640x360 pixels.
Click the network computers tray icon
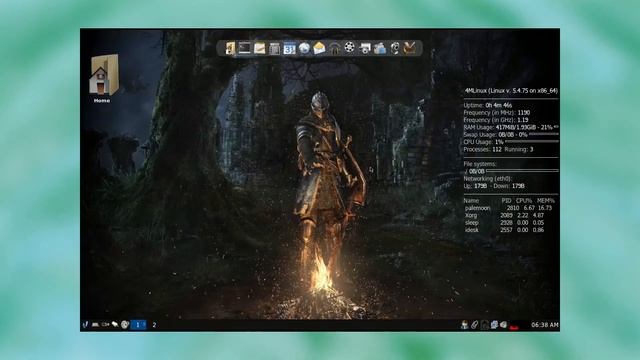[x=494, y=324]
